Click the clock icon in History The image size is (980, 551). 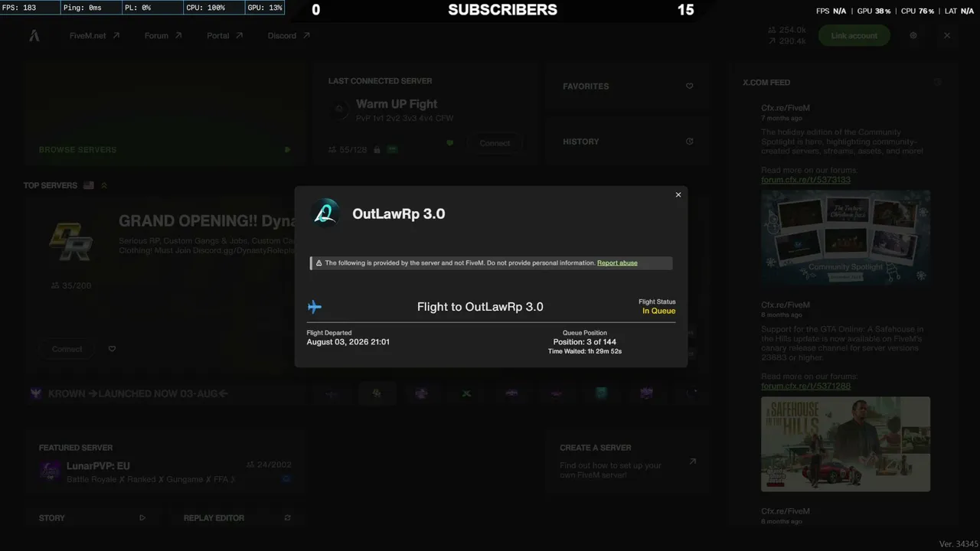689,142
